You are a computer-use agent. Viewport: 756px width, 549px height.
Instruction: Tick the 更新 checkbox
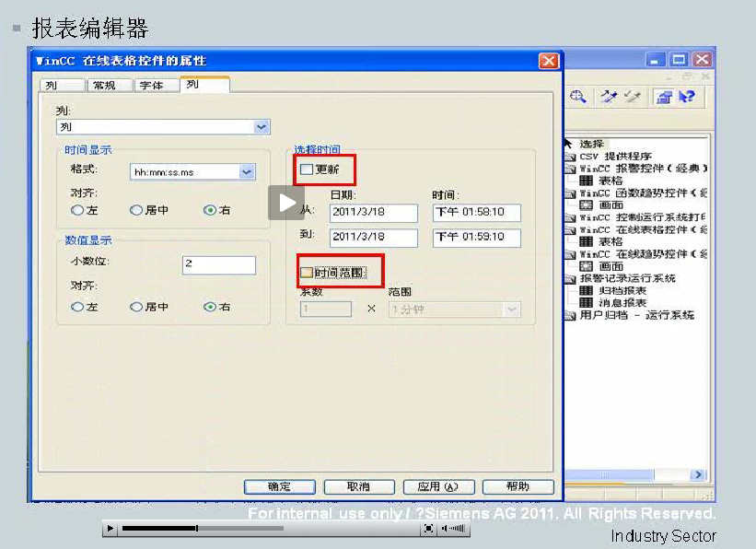click(x=306, y=169)
